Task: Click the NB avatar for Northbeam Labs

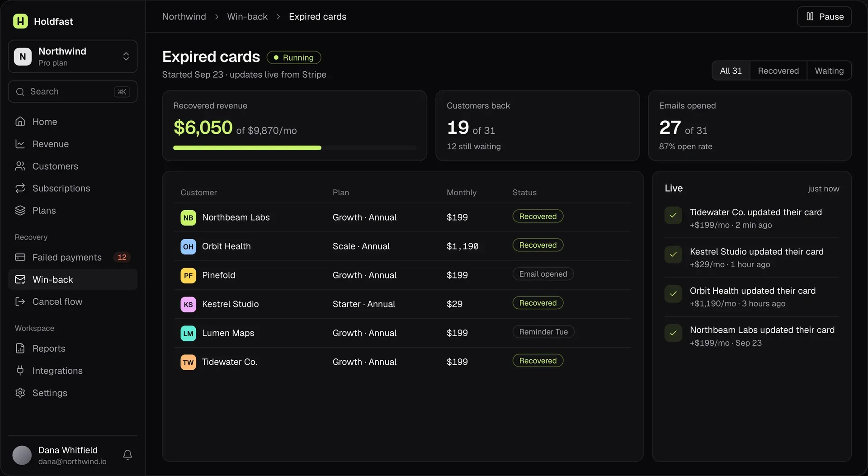Action: click(x=188, y=217)
